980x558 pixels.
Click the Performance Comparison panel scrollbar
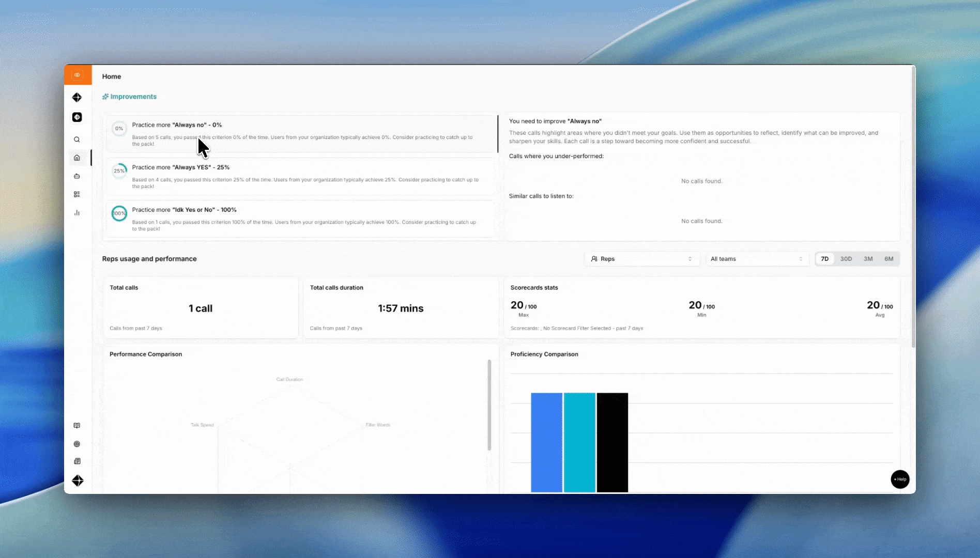[x=489, y=405]
